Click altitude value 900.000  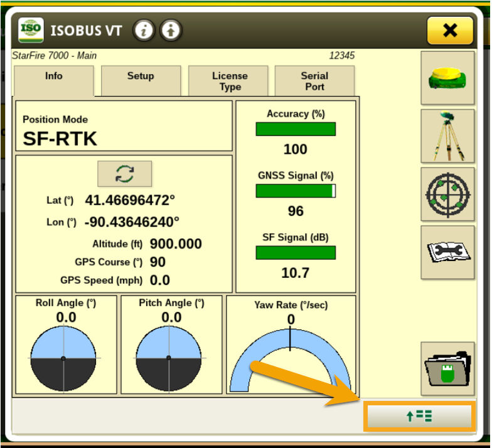[x=176, y=243]
